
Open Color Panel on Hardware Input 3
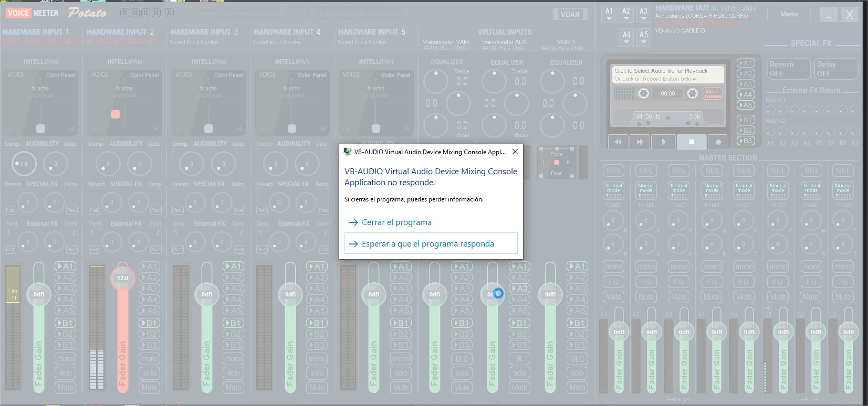(x=228, y=75)
